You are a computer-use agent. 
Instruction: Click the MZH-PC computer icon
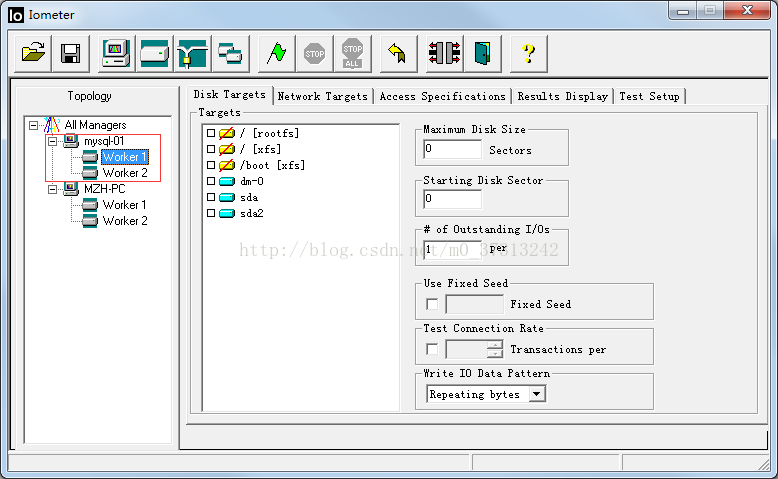click(x=71, y=189)
